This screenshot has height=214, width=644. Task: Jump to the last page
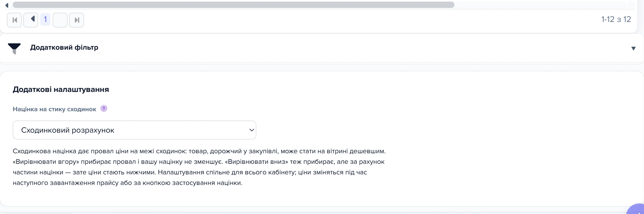(x=77, y=20)
